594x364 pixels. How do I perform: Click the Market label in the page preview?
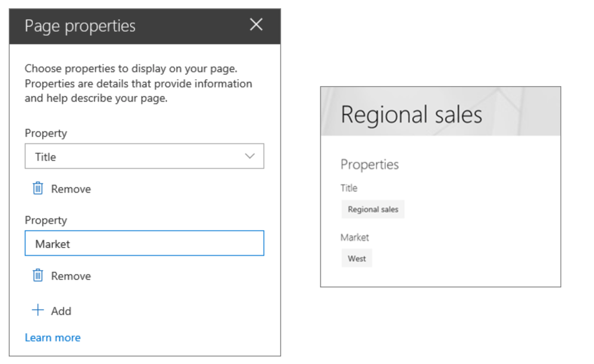pos(354,237)
